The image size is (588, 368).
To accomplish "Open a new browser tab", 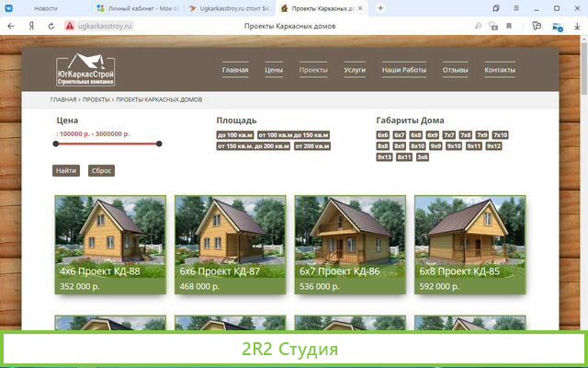I will coord(380,7).
